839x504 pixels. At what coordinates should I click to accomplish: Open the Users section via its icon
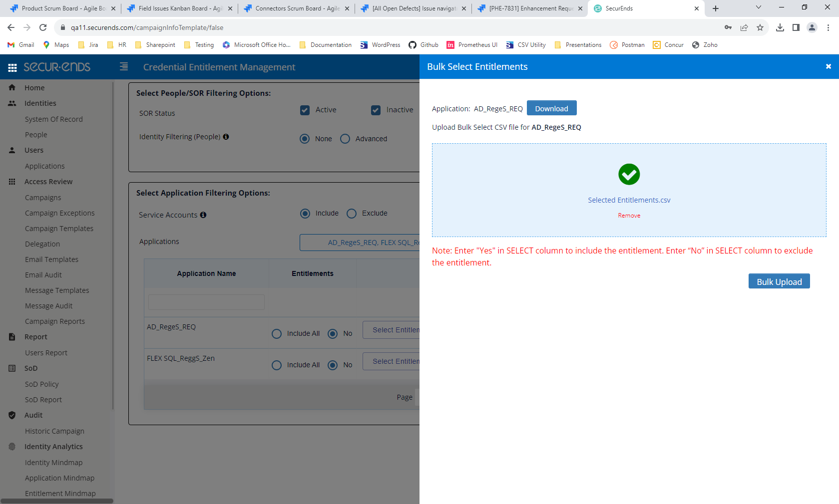pyautogui.click(x=12, y=150)
